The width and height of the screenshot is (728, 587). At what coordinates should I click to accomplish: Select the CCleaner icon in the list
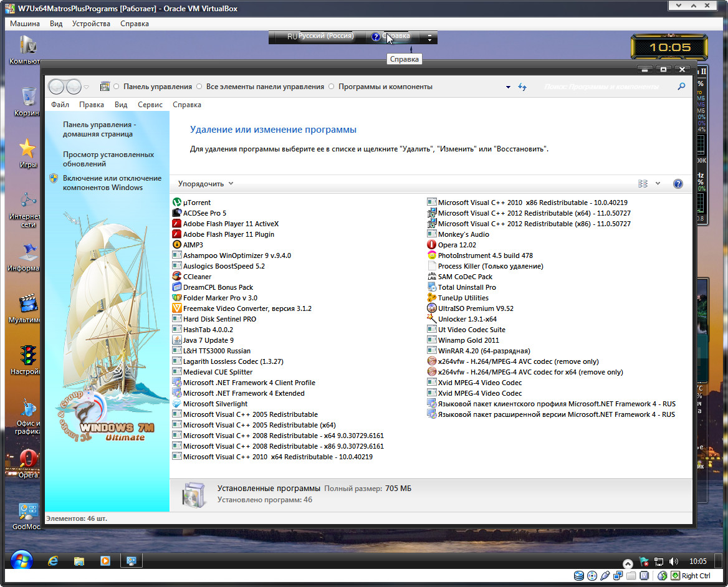pyautogui.click(x=176, y=277)
